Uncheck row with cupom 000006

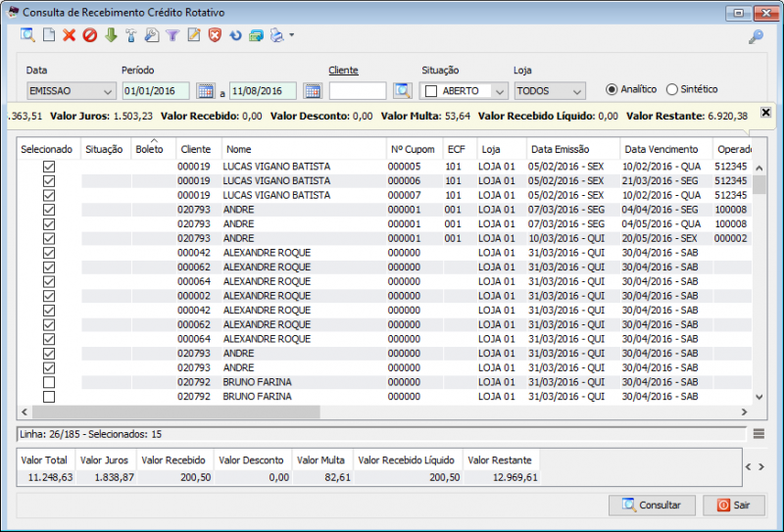[49, 181]
